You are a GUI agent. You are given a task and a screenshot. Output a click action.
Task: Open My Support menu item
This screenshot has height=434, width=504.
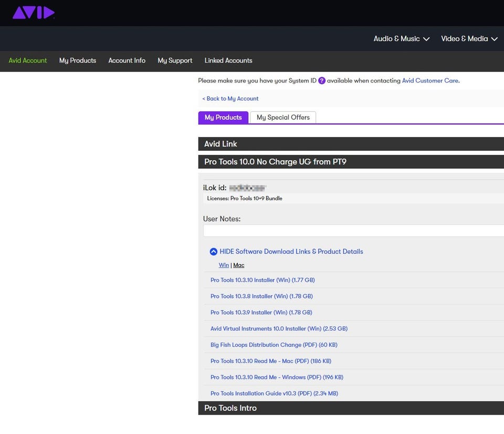pyautogui.click(x=175, y=60)
